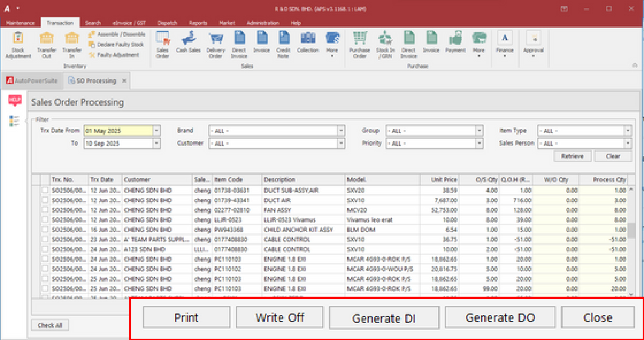The height and width of the screenshot is (340, 644).
Task: Switch to the Reports ribbon tab
Action: pos(198,23)
